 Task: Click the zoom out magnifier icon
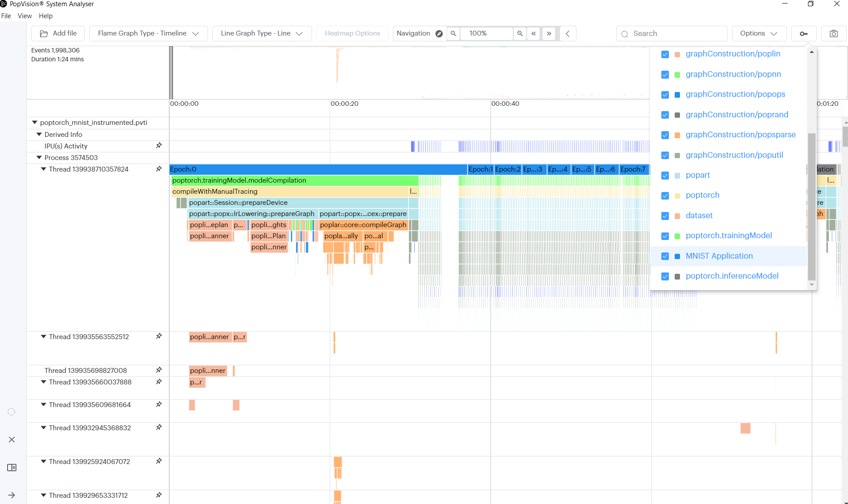coord(453,34)
